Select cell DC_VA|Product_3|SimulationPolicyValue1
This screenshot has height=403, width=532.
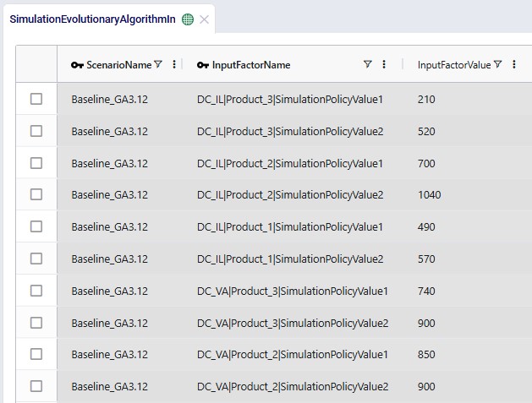click(x=292, y=291)
